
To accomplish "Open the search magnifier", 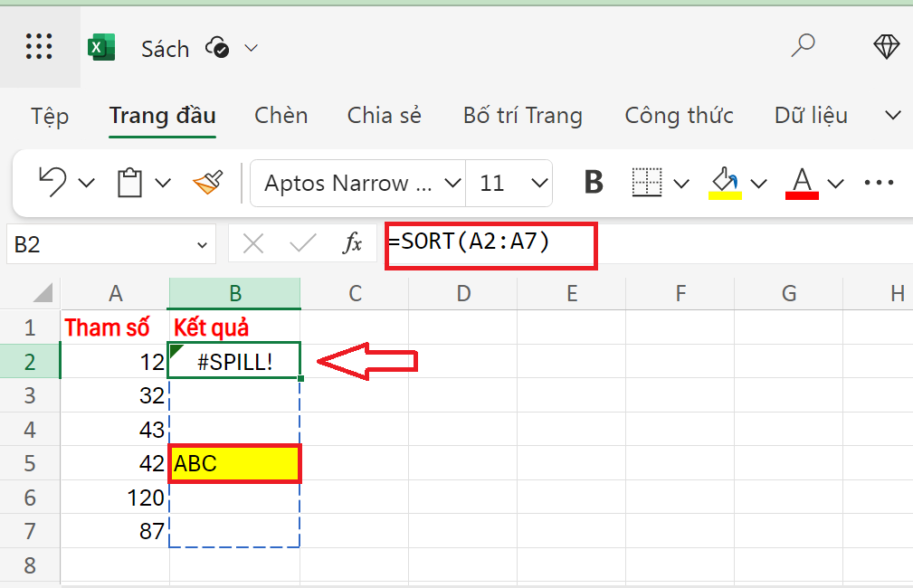I will pos(803,45).
